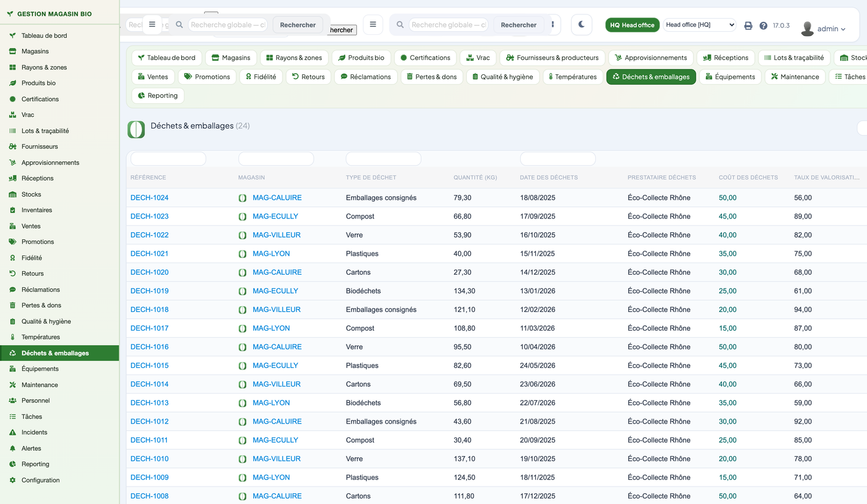Open Qualité & hygiène in the sidebar
Viewport: 867px width, 504px height.
click(59, 321)
